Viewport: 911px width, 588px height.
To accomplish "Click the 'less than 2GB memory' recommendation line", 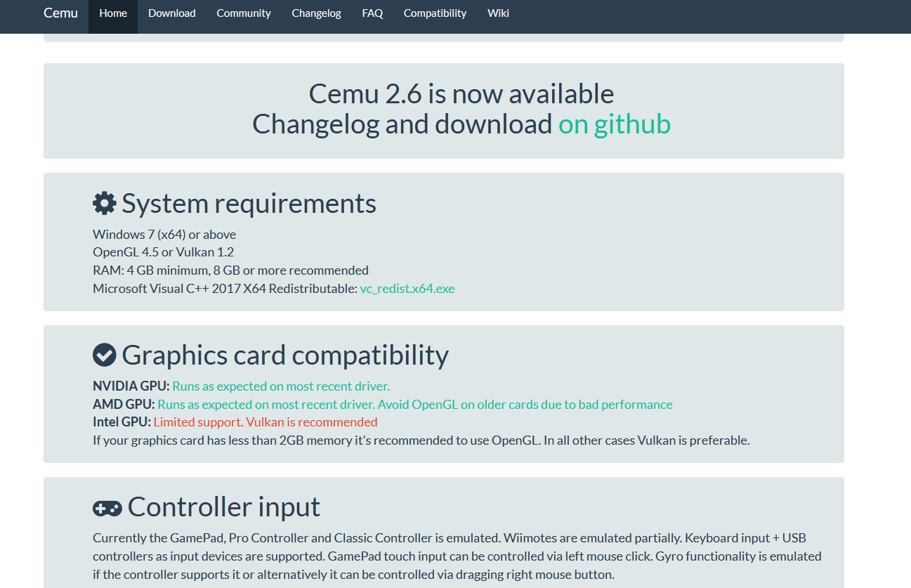I will pyautogui.click(x=421, y=441).
